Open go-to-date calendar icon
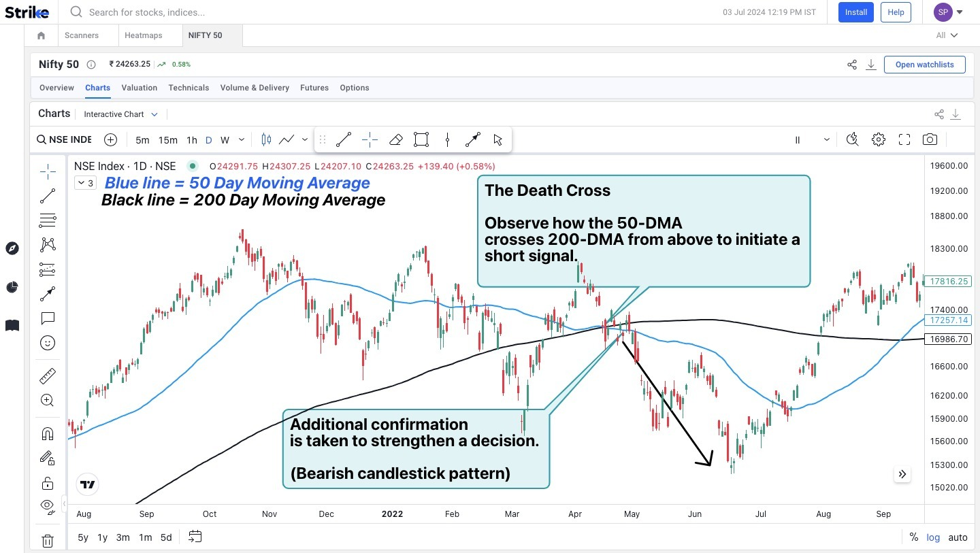Viewport: 980px width, 553px height. point(195,537)
